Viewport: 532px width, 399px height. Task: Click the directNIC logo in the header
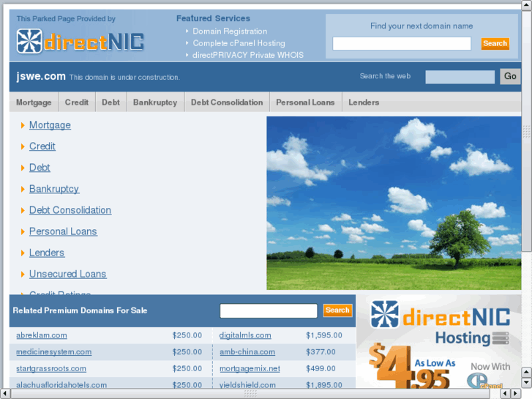[x=80, y=42]
